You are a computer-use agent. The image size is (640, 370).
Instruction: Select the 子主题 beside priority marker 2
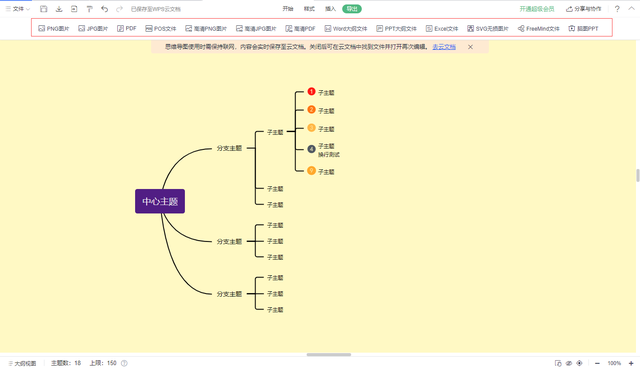pos(326,111)
